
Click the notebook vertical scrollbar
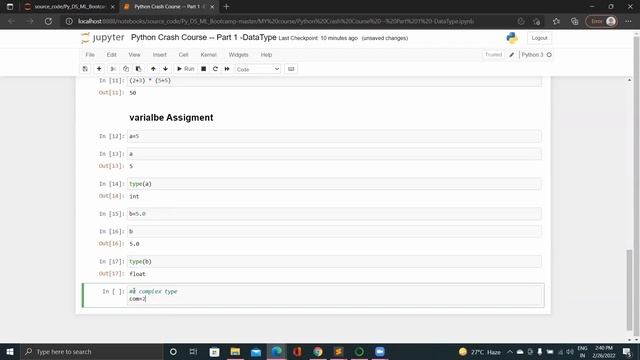coord(629,290)
